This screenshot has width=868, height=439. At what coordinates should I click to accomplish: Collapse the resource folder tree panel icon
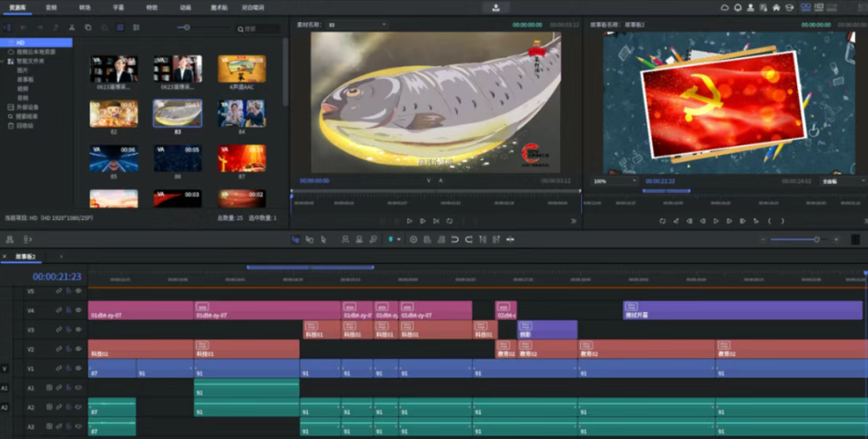(x=7, y=28)
